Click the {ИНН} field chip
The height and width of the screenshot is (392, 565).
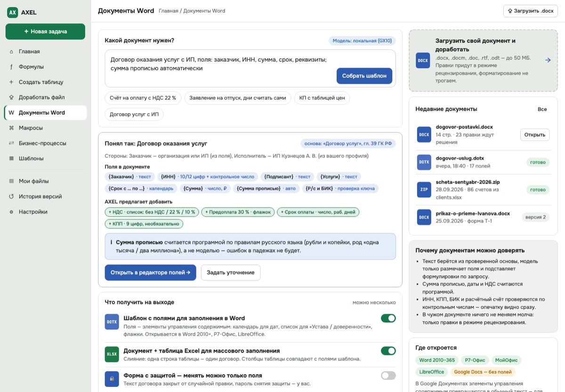click(208, 176)
